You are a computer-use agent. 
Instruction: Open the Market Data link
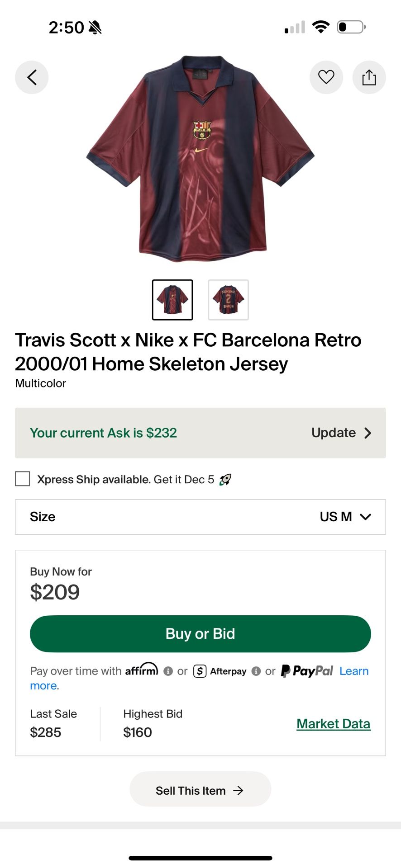334,724
